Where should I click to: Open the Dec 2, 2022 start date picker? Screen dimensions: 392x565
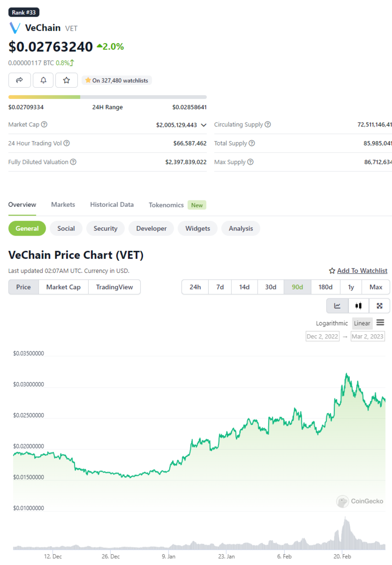pyautogui.click(x=322, y=336)
